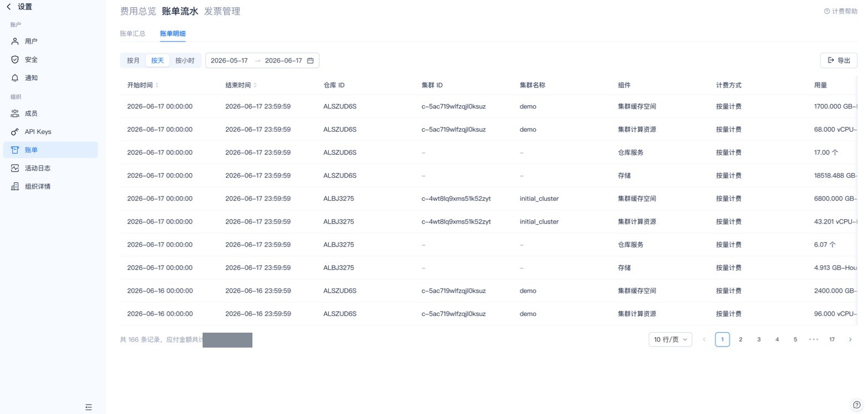
Task: Click the 通知 bell icon
Action: 15,77
